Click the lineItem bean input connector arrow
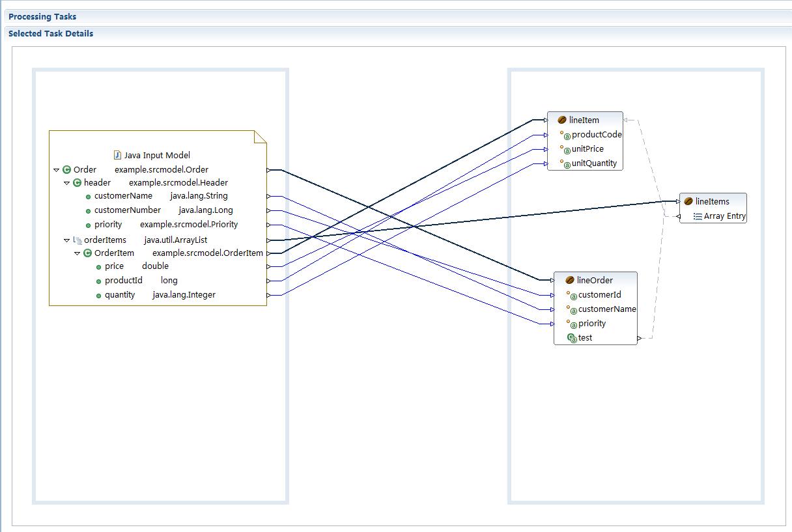 tap(546, 120)
